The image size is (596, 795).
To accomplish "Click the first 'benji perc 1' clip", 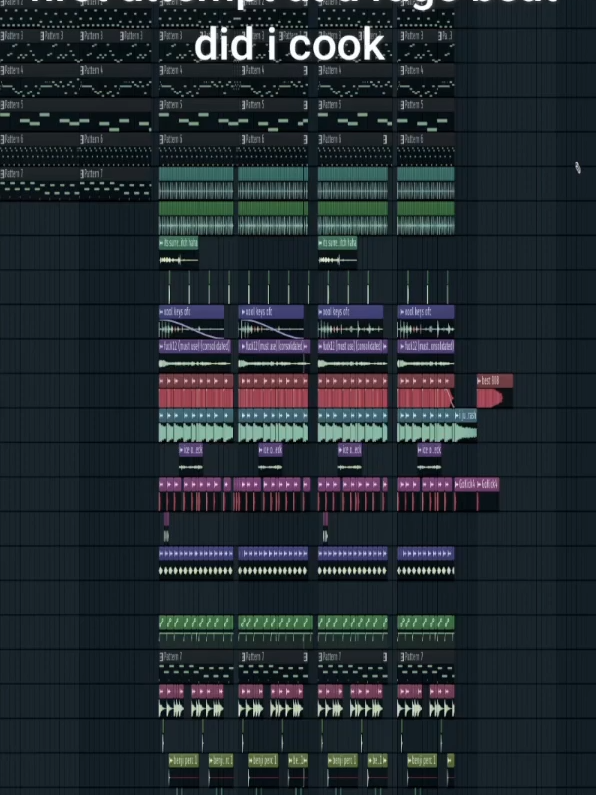I will click(183, 771).
